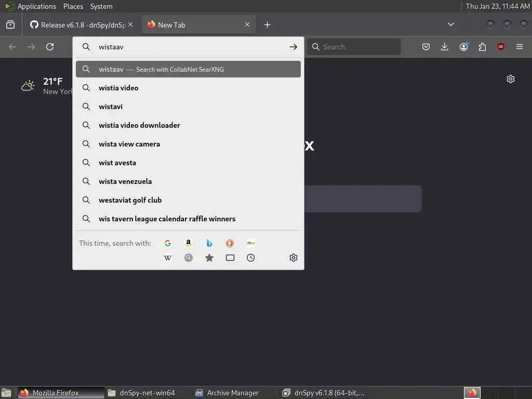Search with eBay one-off engine icon

(251, 243)
